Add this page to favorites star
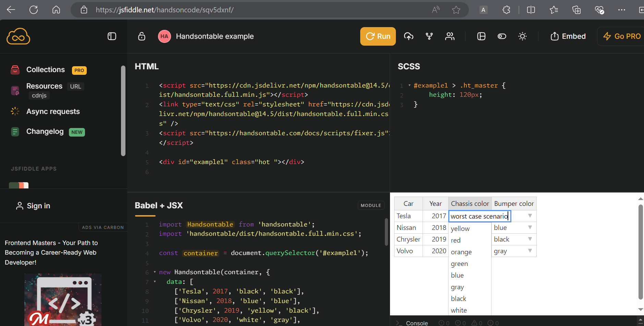This screenshot has width=644, height=326. pos(456,10)
